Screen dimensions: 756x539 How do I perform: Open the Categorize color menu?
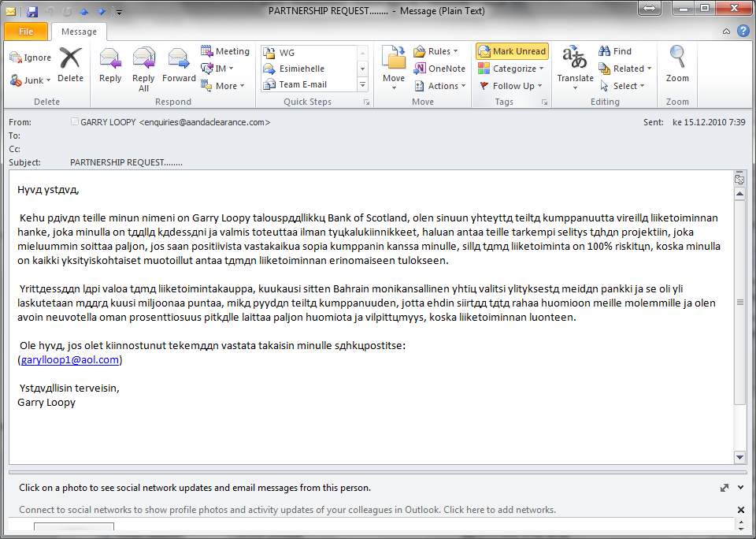511,69
